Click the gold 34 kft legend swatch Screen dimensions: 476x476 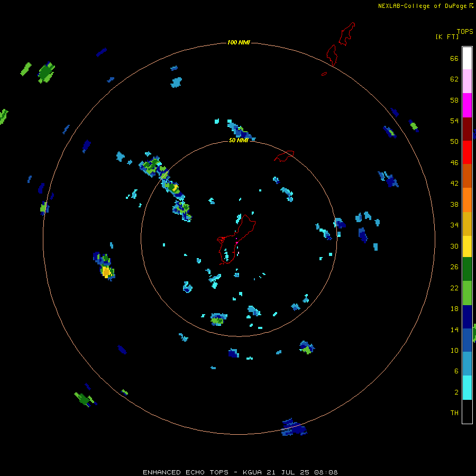tap(467, 223)
